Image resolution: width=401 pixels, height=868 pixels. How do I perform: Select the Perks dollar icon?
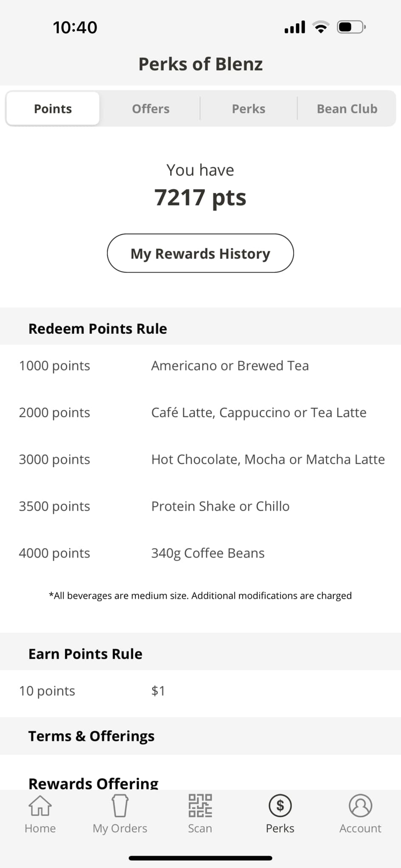pyautogui.click(x=280, y=805)
